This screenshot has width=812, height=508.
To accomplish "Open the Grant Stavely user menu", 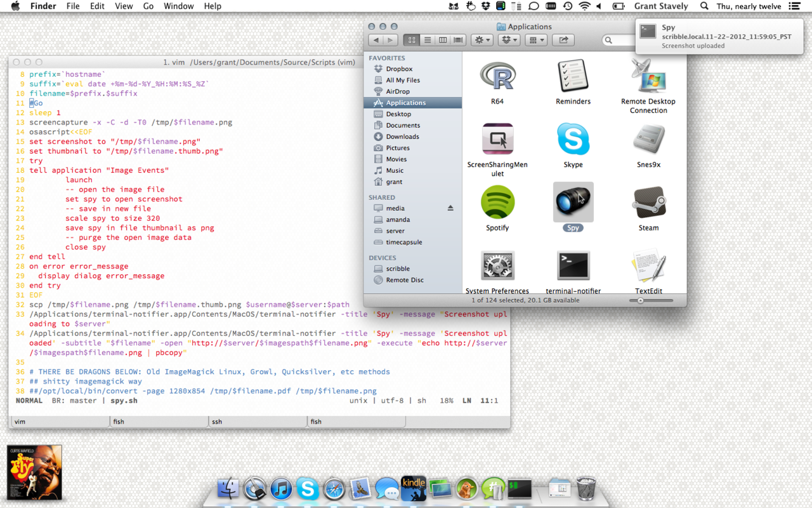I will tap(661, 6).
